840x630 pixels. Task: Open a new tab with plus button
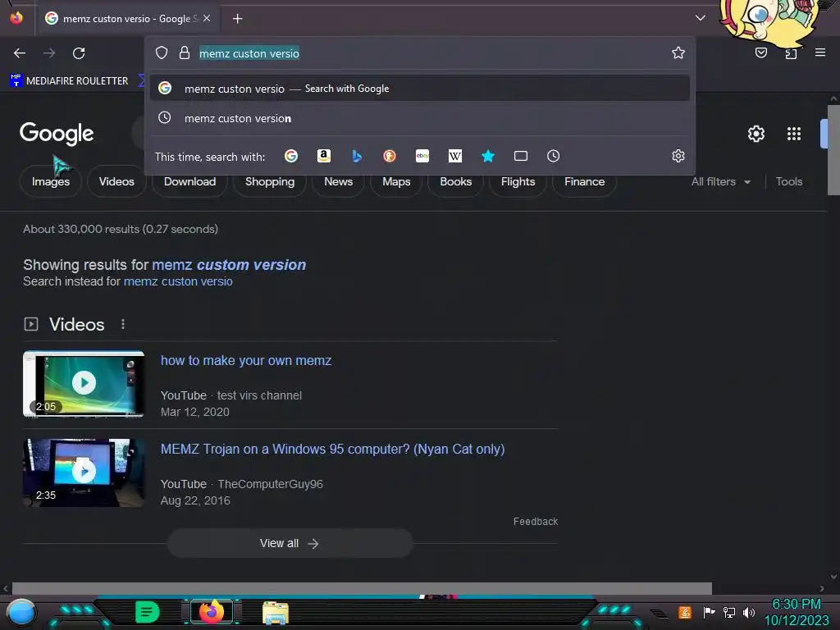click(237, 19)
